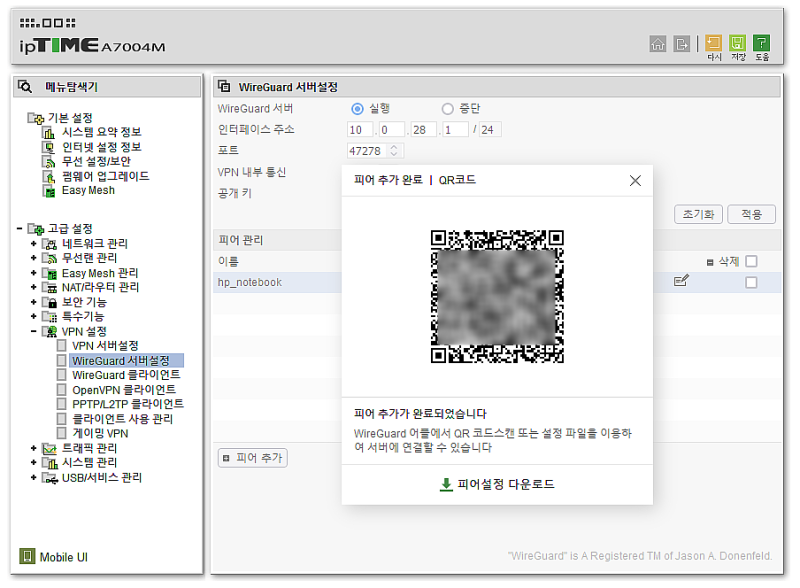The height and width of the screenshot is (588, 800).
Task: Open OpenVPN 클라이언트 menu item
Action: point(124,390)
